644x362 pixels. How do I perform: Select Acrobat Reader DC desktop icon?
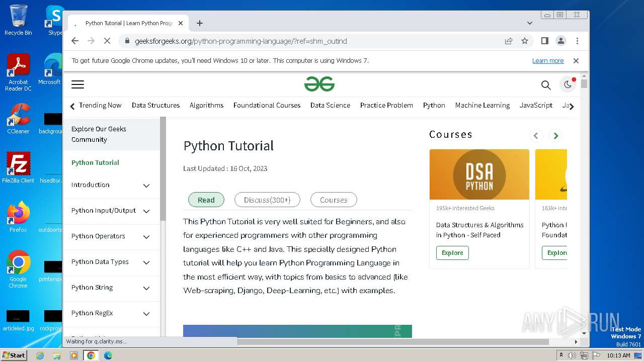(x=18, y=72)
